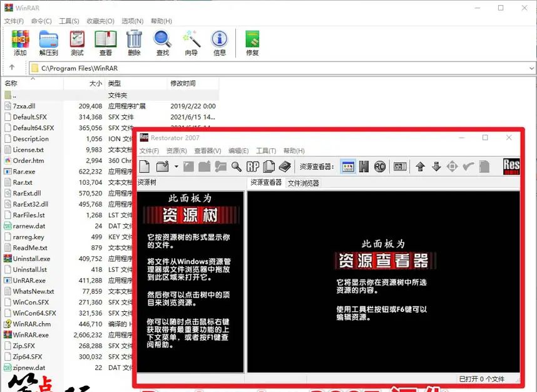537x392 pixels.
Task: Click the open file icon in Restorator
Action: coord(163,167)
